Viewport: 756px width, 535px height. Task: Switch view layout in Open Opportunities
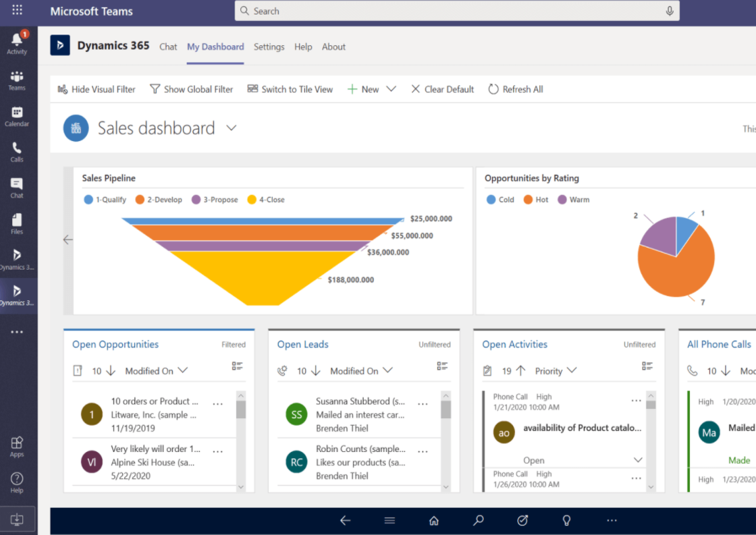(237, 366)
